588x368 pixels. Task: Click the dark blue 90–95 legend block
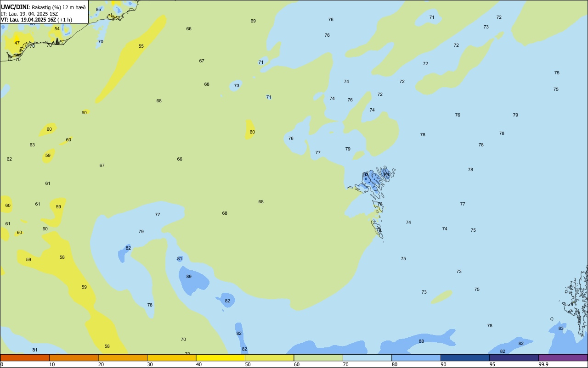coord(465,357)
